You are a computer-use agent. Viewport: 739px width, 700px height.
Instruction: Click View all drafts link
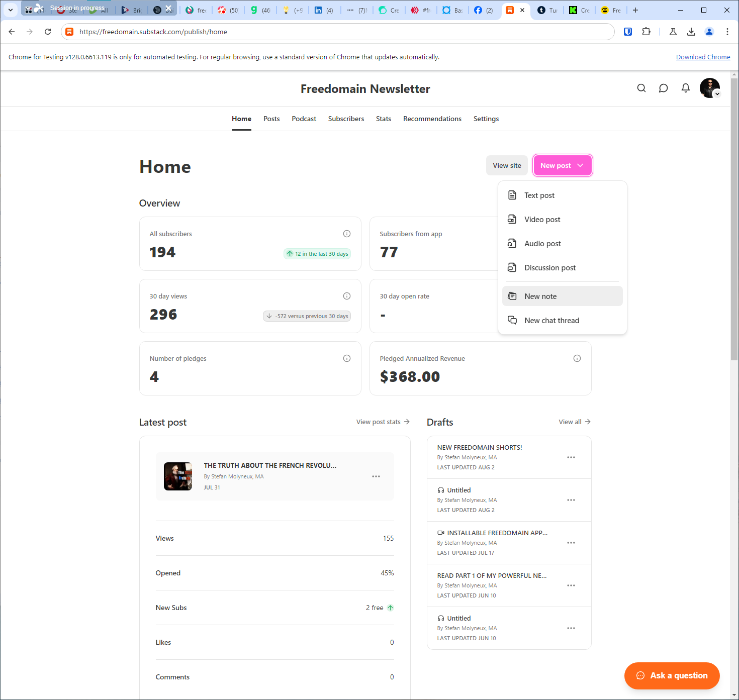pyautogui.click(x=575, y=422)
